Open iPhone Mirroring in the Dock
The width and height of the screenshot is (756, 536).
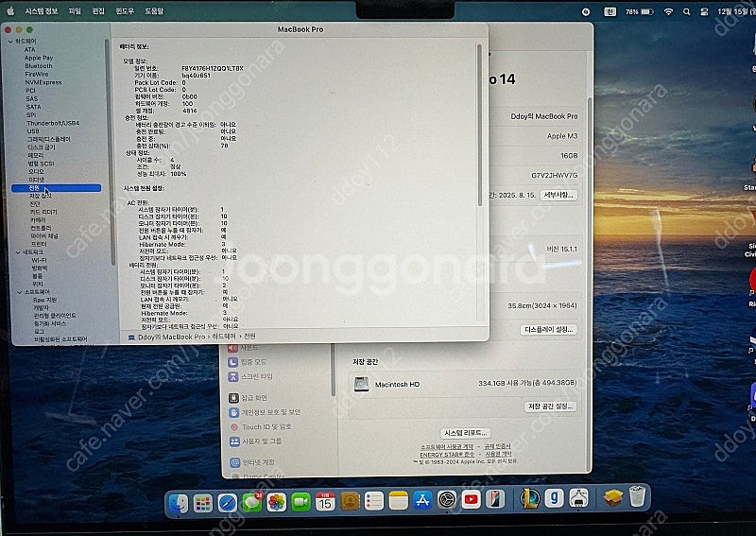[x=495, y=499]
